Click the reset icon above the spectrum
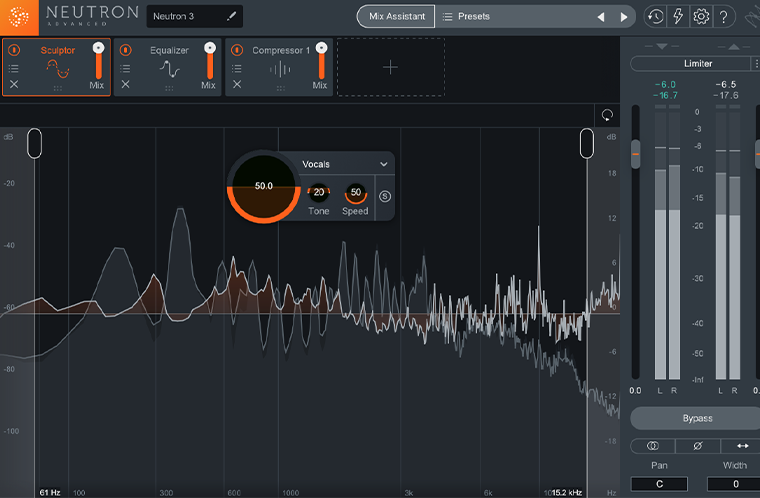Image resolution: width=760 pixels, height=498 pixels. [x=607, y=116]
